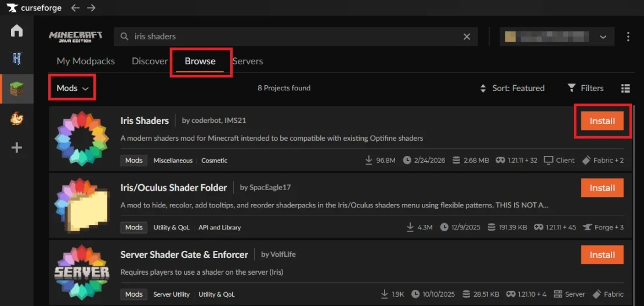Viewport: 644px width, 306px height.
Task: Click the Minecraft Java Edition logo
Action: [x=75, y=37]
